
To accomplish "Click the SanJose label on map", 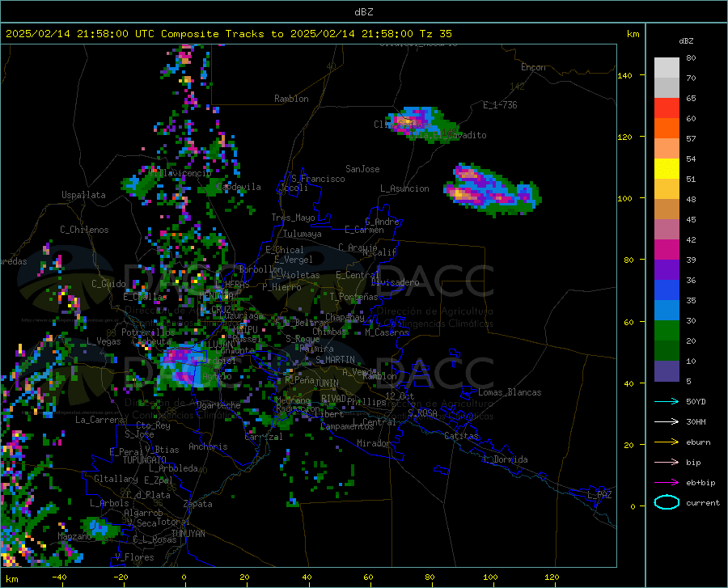I will click(362, 169).
